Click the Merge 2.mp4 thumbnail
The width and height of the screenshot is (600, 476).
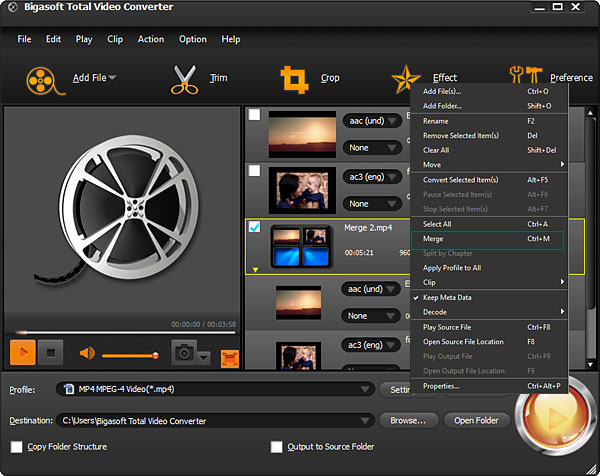(x=301, y=246)
